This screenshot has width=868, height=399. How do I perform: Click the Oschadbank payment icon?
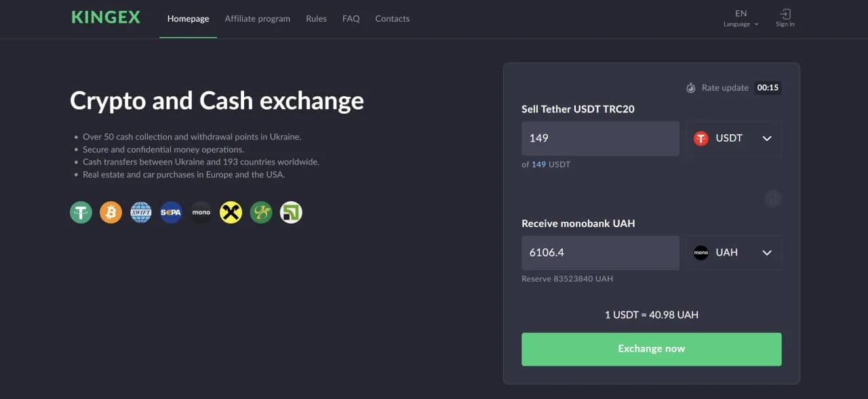point(261,212)
